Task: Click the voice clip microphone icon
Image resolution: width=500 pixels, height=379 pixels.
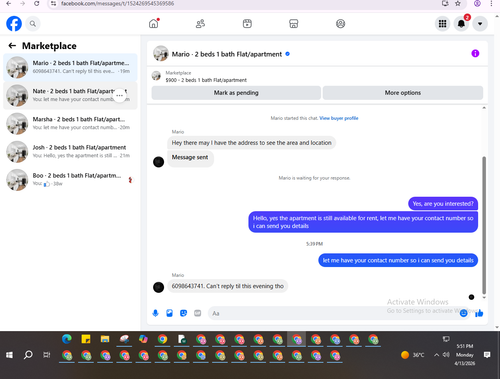Action: coord(155,313)
